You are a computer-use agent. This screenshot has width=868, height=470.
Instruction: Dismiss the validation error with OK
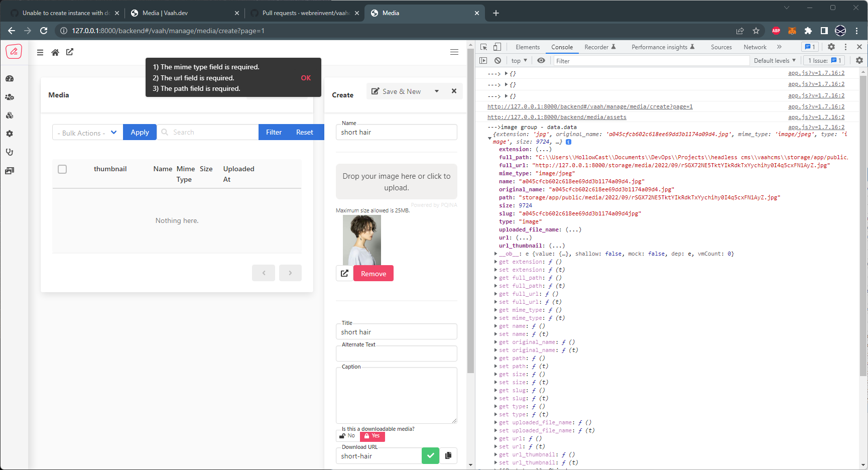[306, 78]
